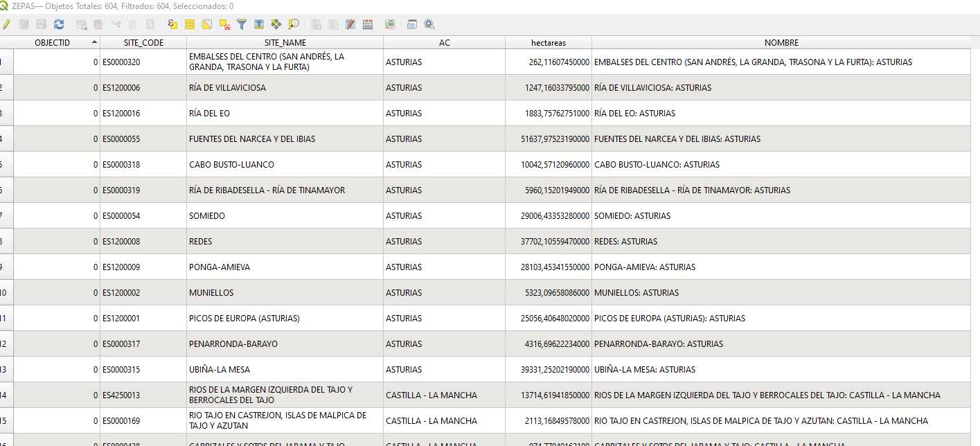Open the Actions magnifier icon
The width and height of the screenshot is (980, 446).
click(x=429, y=24)
